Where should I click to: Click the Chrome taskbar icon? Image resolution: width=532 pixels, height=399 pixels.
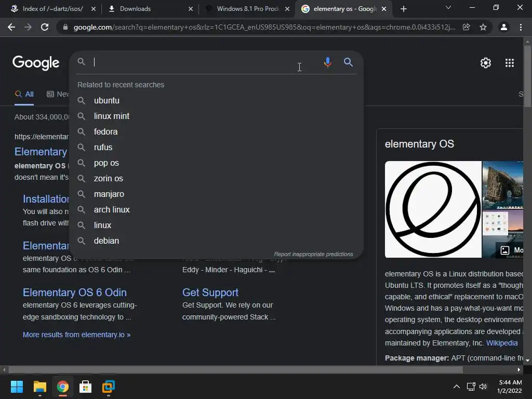(63, 387)
